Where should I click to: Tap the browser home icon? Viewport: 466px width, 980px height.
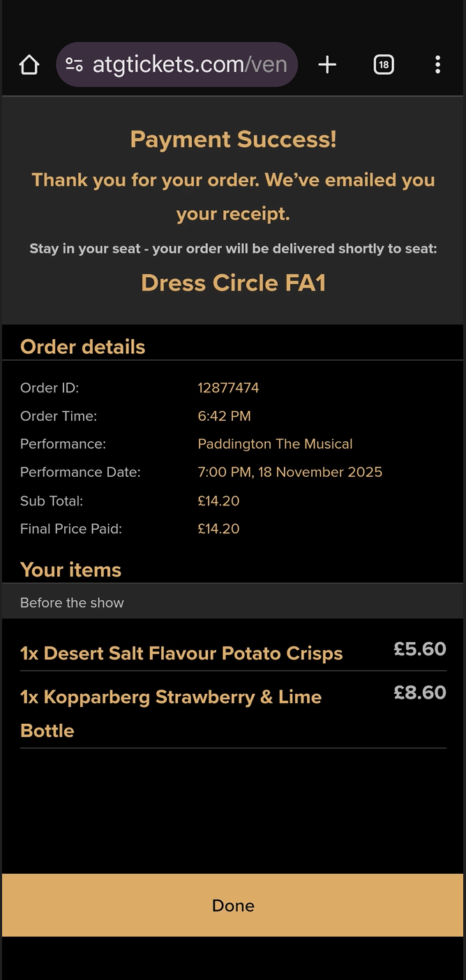click(x=29, y=65)
